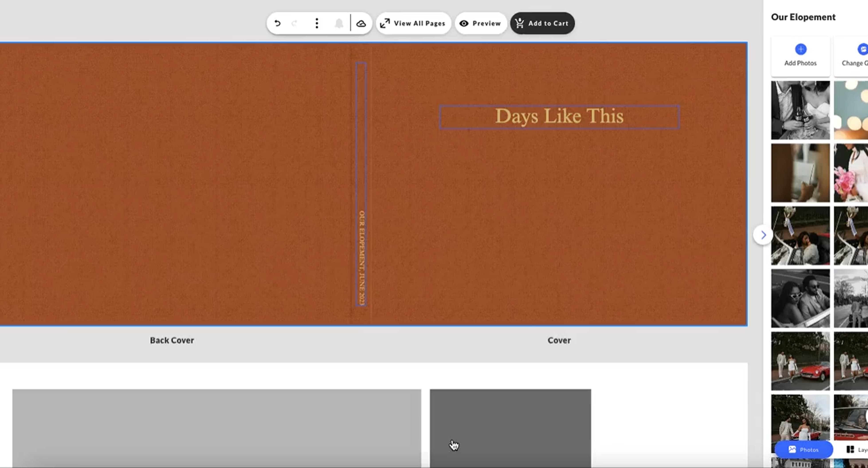Click the Add to Cart button
Image resolution: width=868 pixels, height=468 pixels.
tap(542, 23)
